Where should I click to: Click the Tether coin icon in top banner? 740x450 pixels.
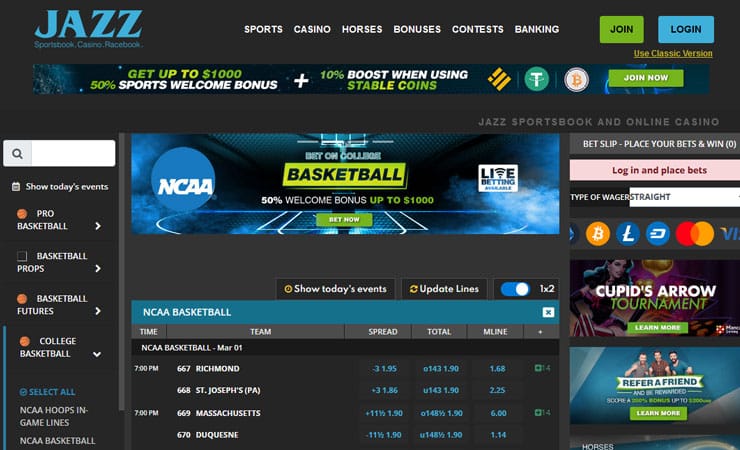click(x=537, y=79)
